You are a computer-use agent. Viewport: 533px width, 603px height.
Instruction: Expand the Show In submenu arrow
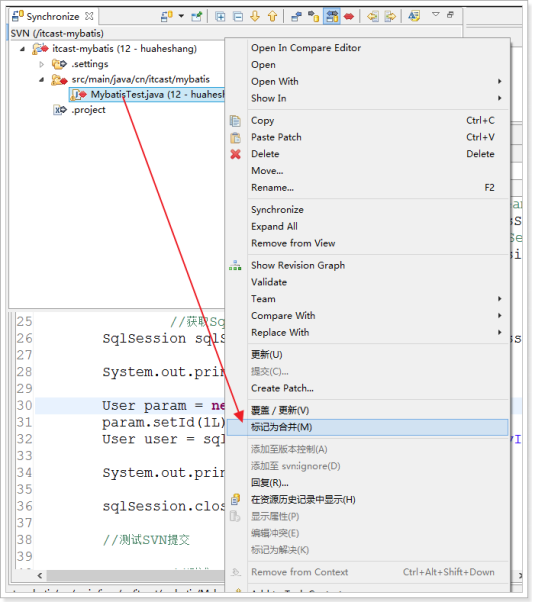[500, 98]
